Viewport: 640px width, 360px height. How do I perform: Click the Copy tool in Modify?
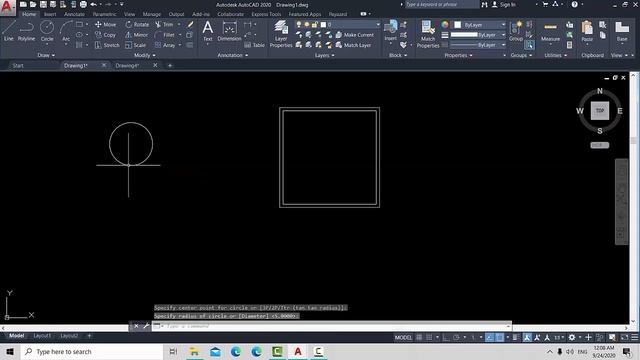[105, 35]
